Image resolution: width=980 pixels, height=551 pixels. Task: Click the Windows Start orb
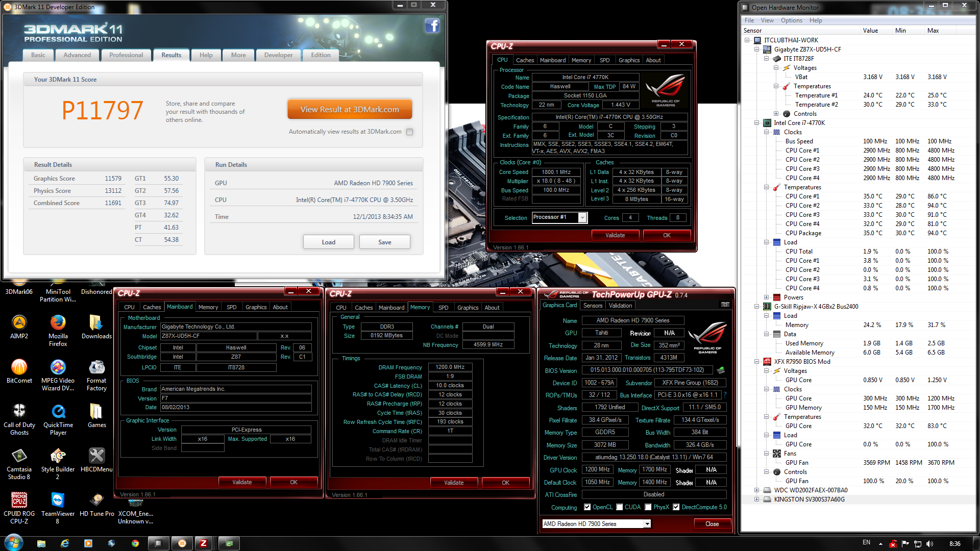click(x=13, y=543)
